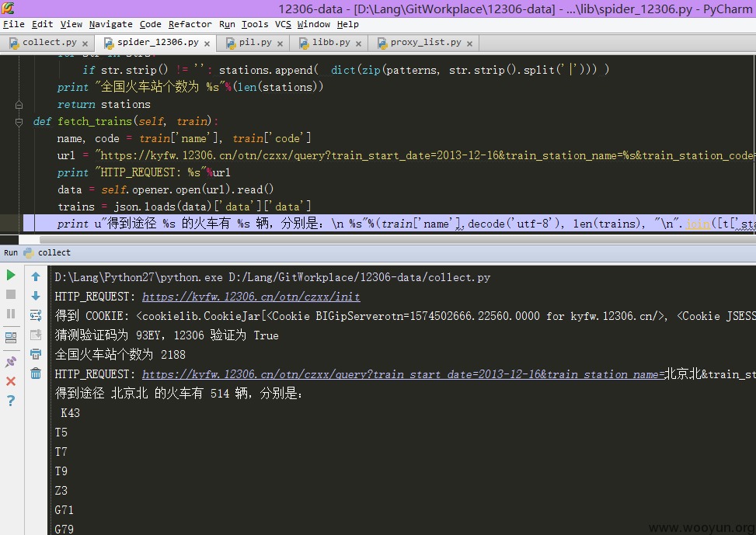Click code line 'data = self.opener.open(url).read()'
Image resolution: width=756 pixels, height=535 pixels.
point(165,190)
